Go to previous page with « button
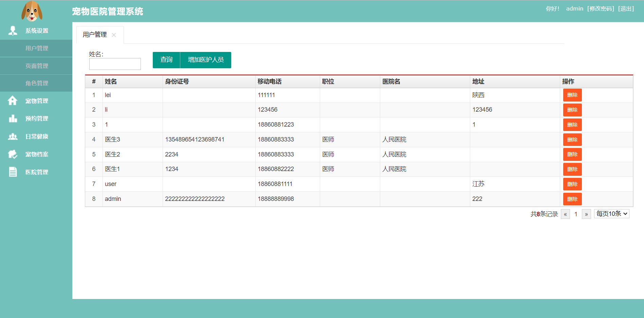 pyautogui.click(x=565, y=214)
